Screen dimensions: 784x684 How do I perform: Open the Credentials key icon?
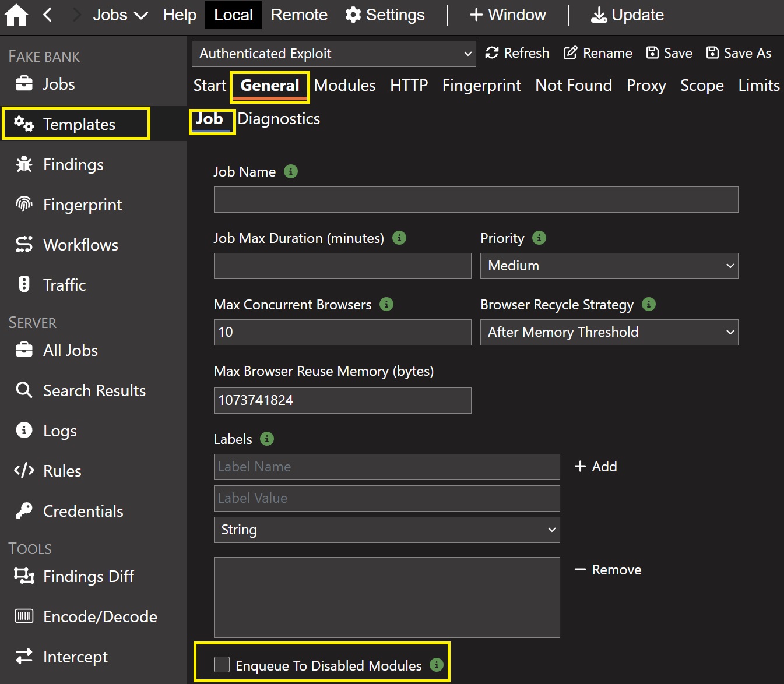(24, 511)
